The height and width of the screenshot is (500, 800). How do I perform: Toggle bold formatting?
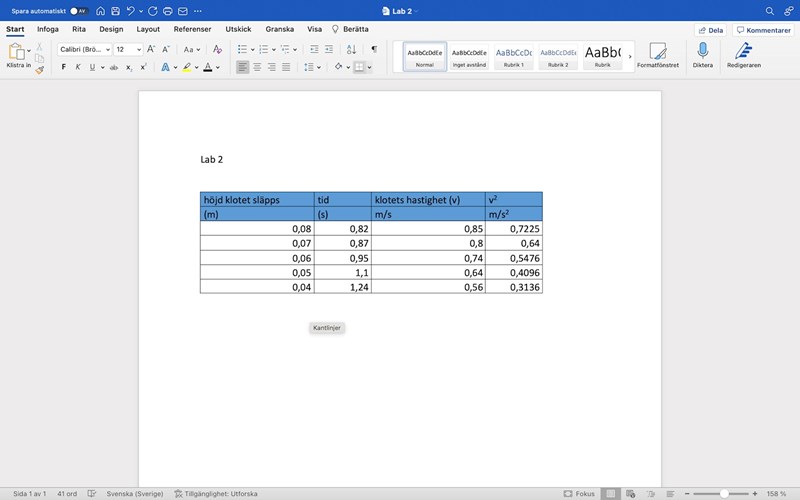(x=64, y=67)
